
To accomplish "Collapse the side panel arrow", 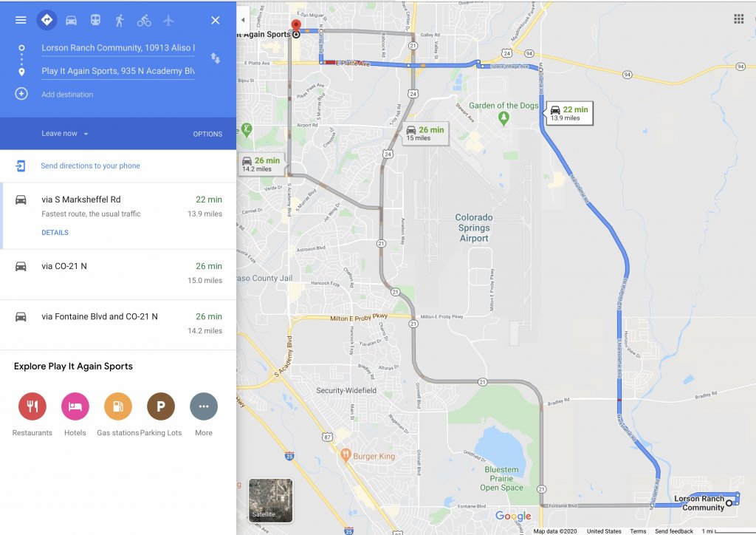I will pyautogui.click(x=243, y=20).
